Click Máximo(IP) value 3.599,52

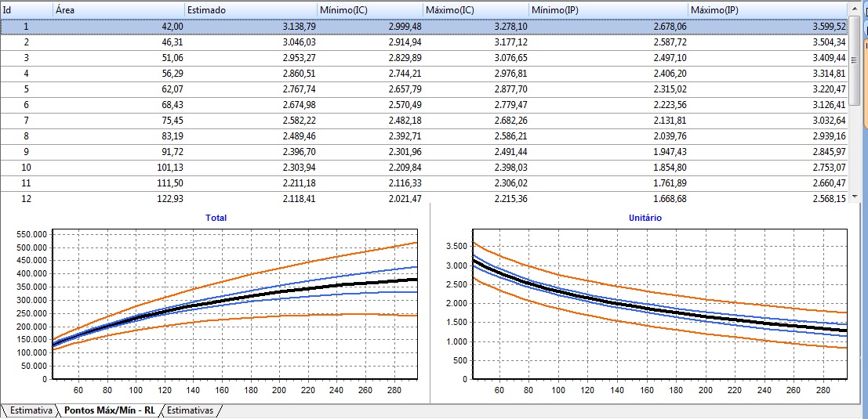point(830,26)
